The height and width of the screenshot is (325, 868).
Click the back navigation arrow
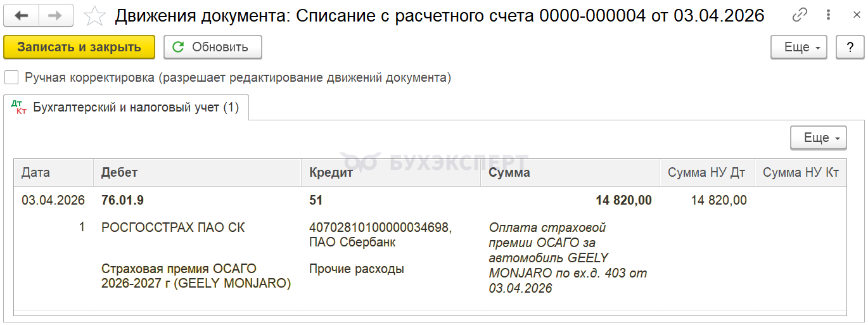tap(21, 15)
